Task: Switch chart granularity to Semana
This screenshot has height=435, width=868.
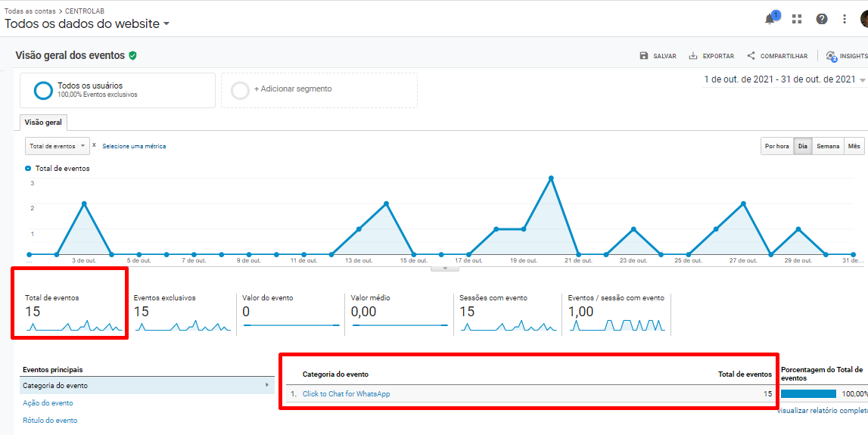Action: [828, 146]
